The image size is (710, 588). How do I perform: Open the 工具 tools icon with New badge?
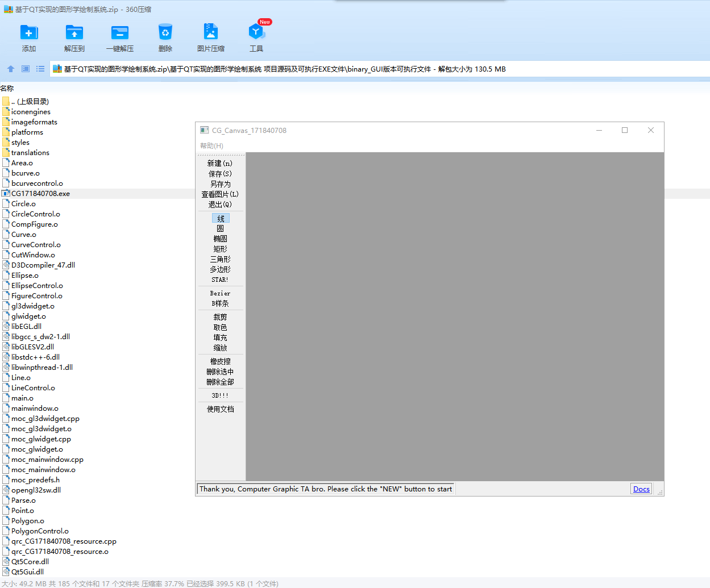[x=256, y=32]
